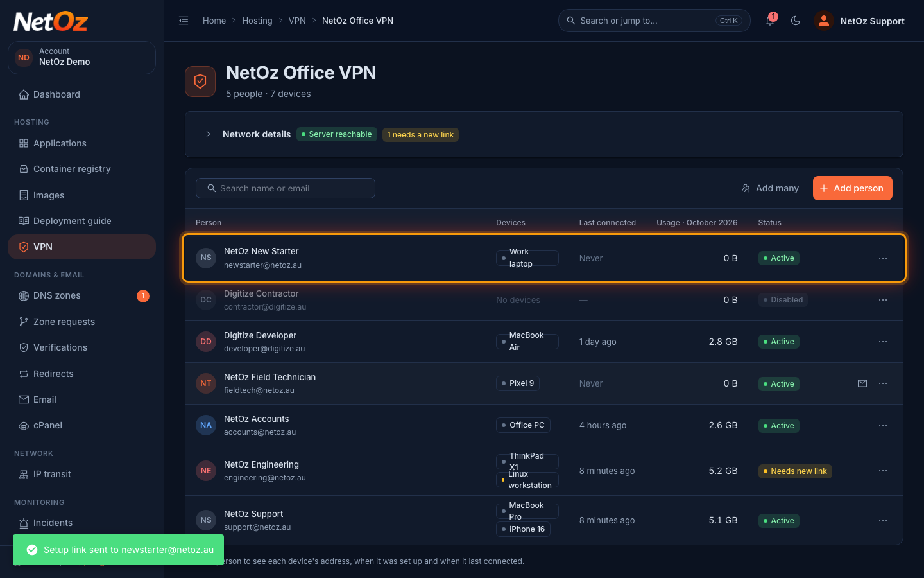Go to Dashboard in sidebar
The height and width of the screenshot is (578, 924).
[81, 94]
